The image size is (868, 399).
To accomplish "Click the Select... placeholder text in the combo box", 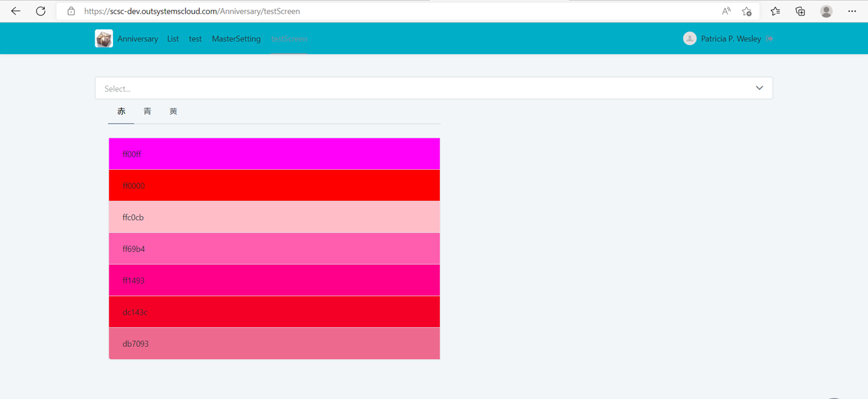I will pos(118,89).
